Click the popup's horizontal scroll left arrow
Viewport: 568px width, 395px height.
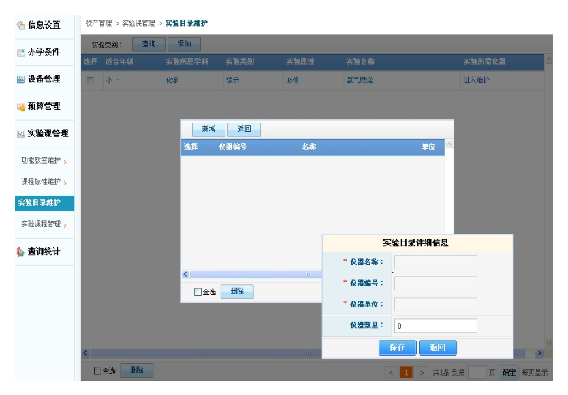pos(185,274)
